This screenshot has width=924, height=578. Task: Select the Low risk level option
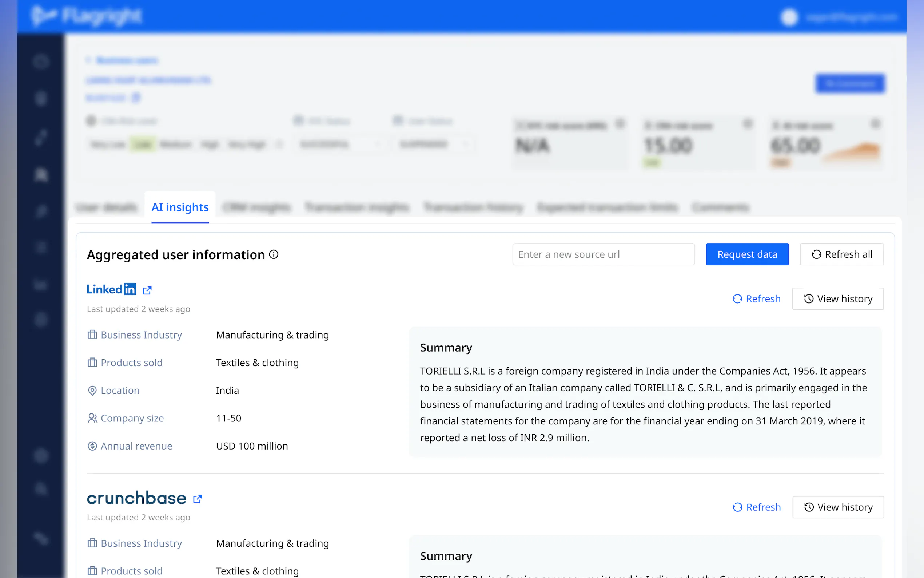point(143,144)
